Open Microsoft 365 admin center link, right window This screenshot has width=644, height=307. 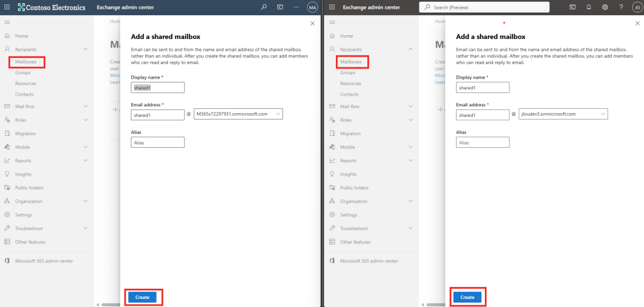tap(369, 261)
